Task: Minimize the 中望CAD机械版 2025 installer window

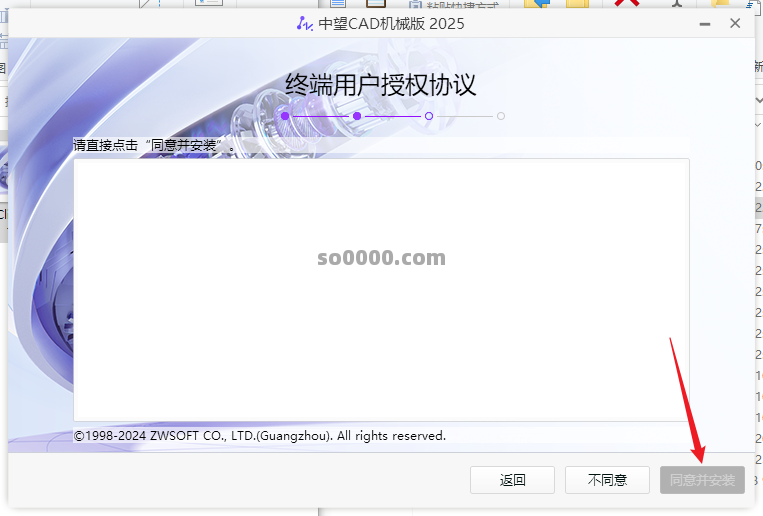Action: click(x=705, y=24)
